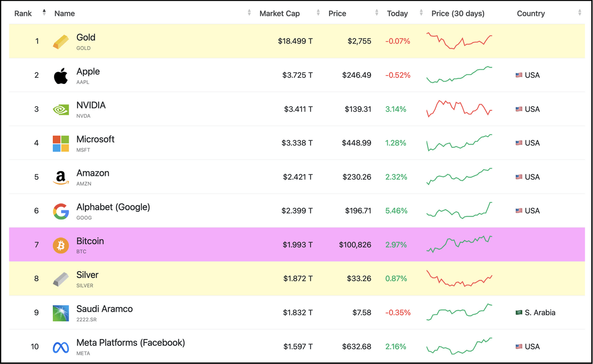
Task: Open the Meta Platforms (Facebook) link
Action: (x=131, y=343)
